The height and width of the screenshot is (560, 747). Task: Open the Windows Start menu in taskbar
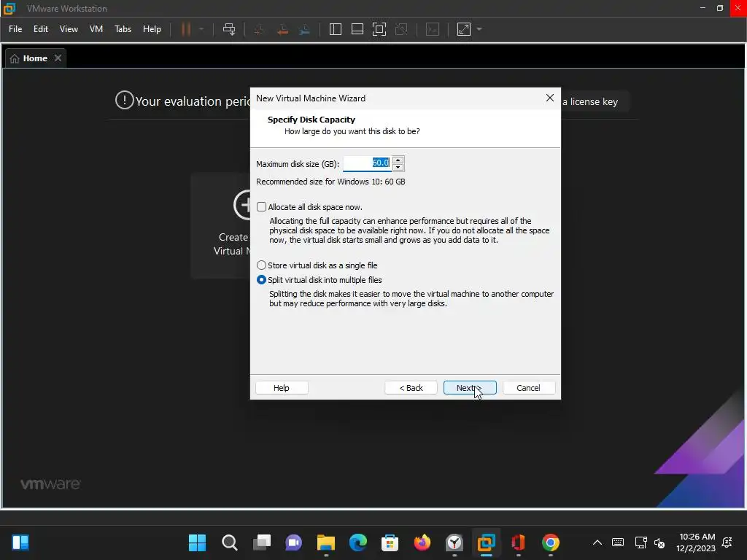(197, 542)
